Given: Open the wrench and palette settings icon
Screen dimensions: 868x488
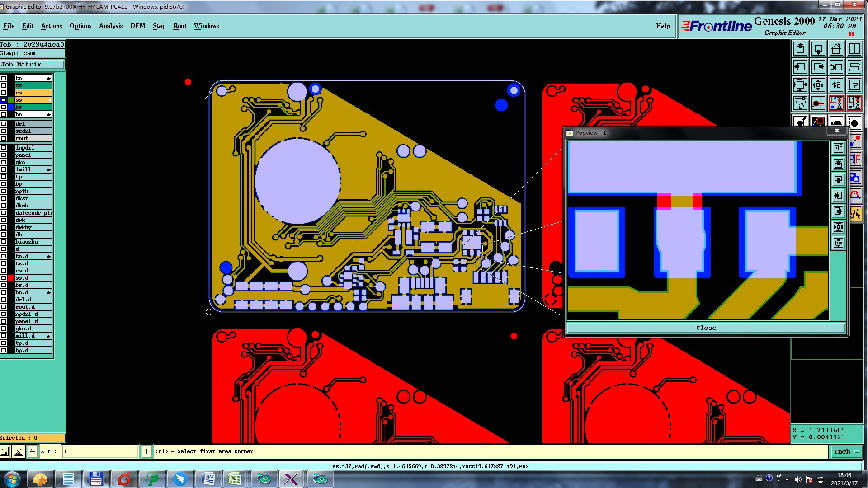Looking at the screenshot, I should coord(800,103).
